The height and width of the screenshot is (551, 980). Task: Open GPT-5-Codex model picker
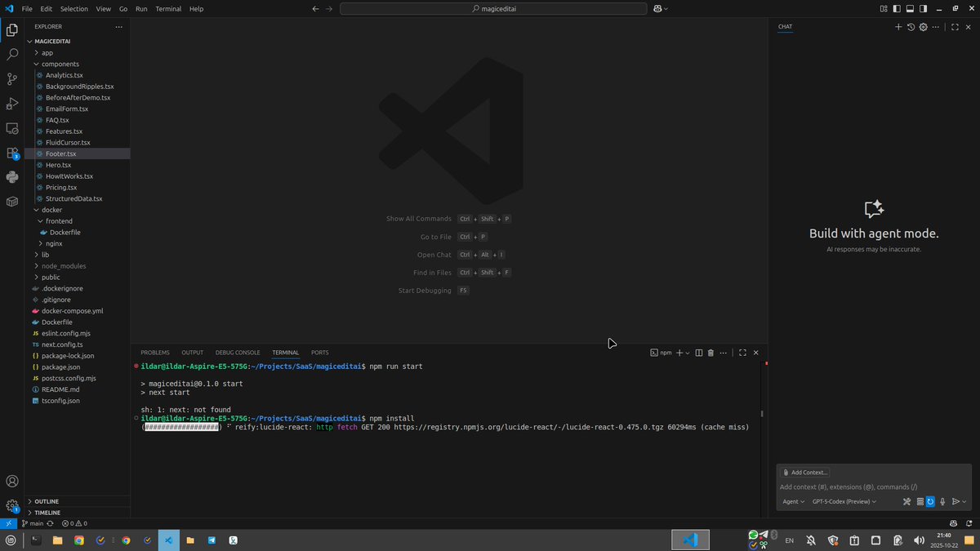click(844, 502)
